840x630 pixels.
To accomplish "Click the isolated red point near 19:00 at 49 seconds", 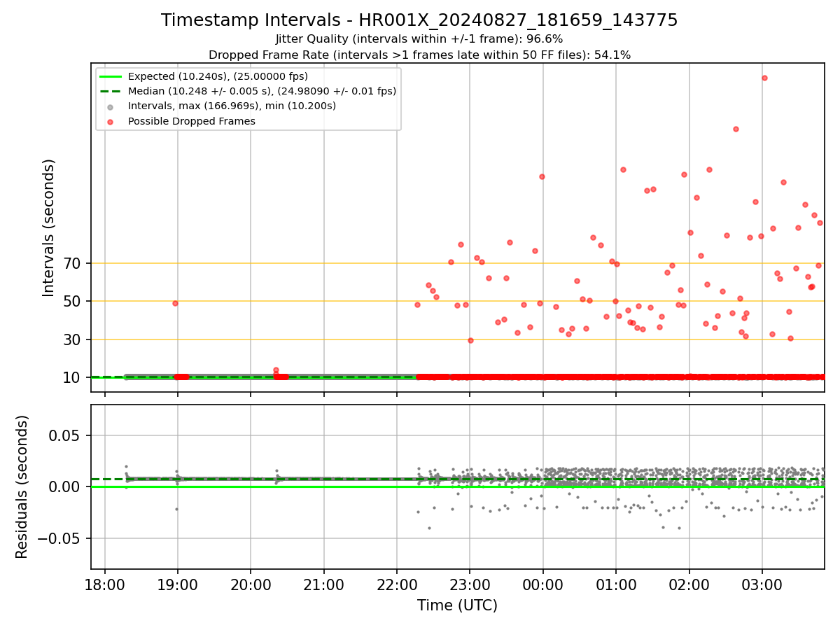I will pos(175,303).
